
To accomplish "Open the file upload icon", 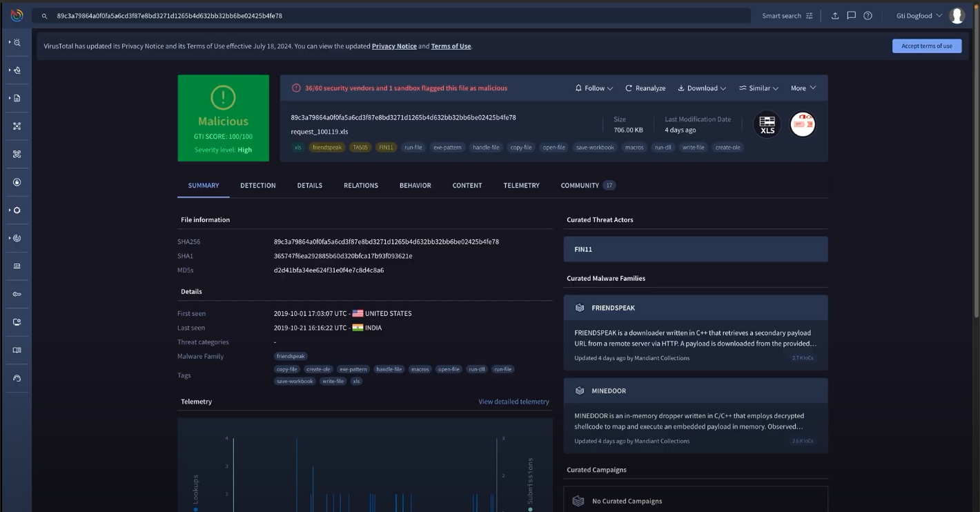I will point(835,15).
